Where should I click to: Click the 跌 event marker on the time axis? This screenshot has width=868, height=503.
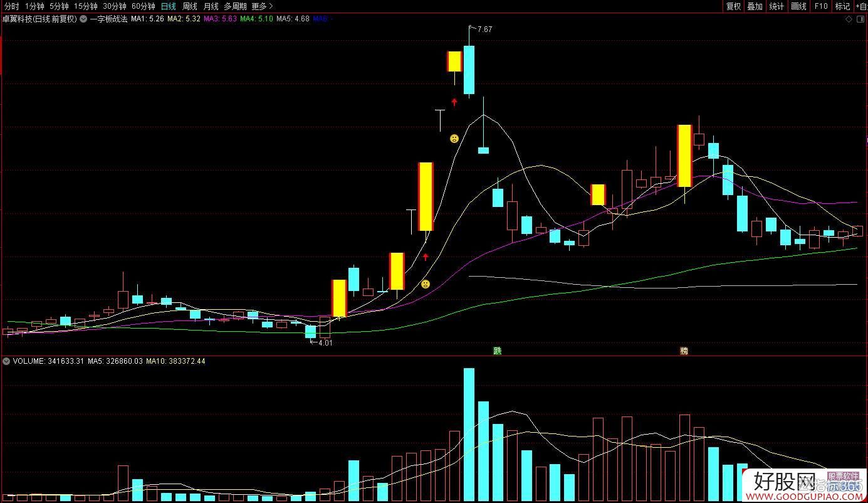tap(498, 351)
